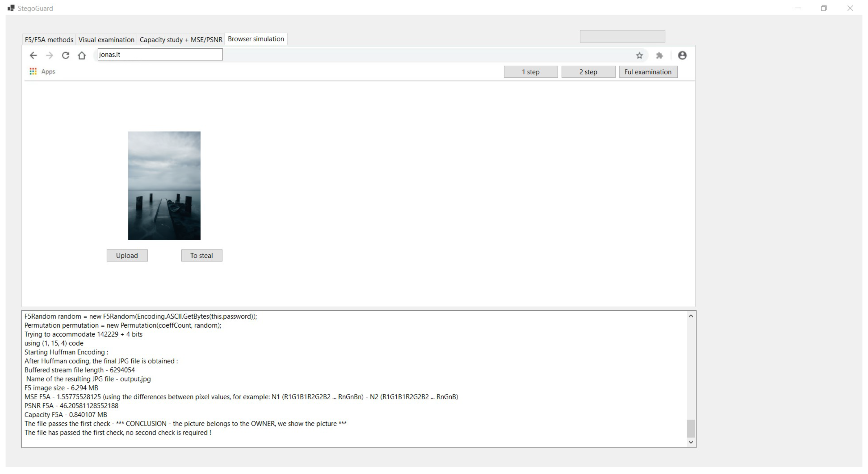Click the pier photo thumbnail
Screen dimensions: 868x474
tap(164, 186)
